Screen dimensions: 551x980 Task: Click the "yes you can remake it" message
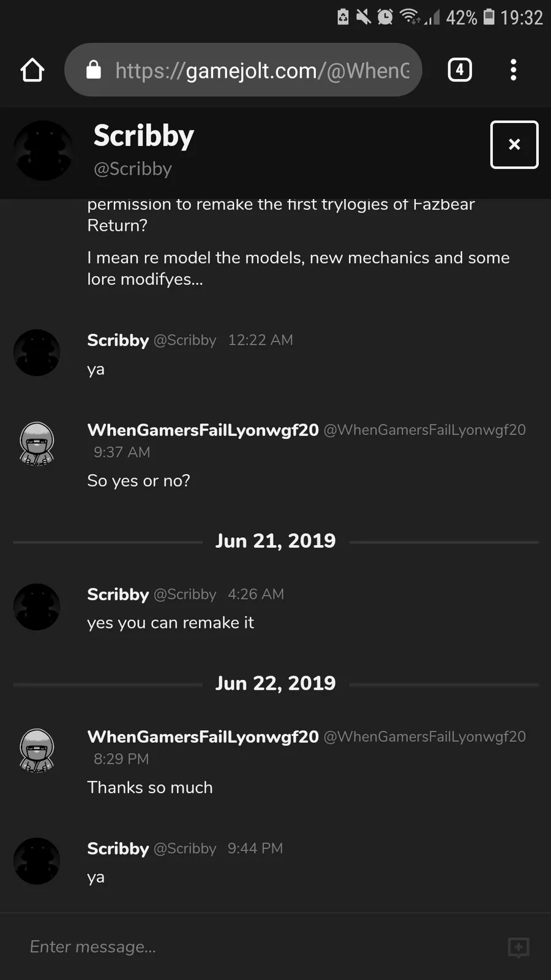click(170, 623)
